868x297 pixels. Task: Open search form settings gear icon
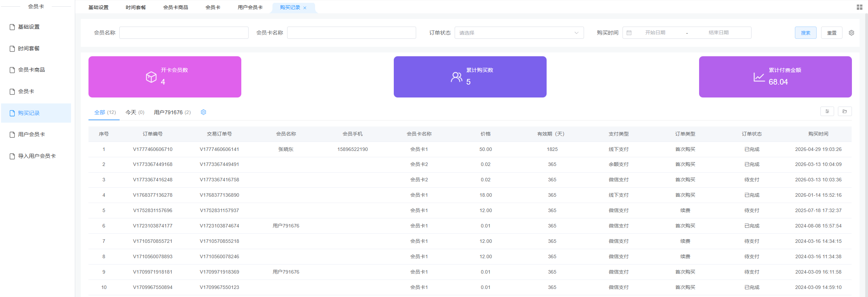pos(852,32)
